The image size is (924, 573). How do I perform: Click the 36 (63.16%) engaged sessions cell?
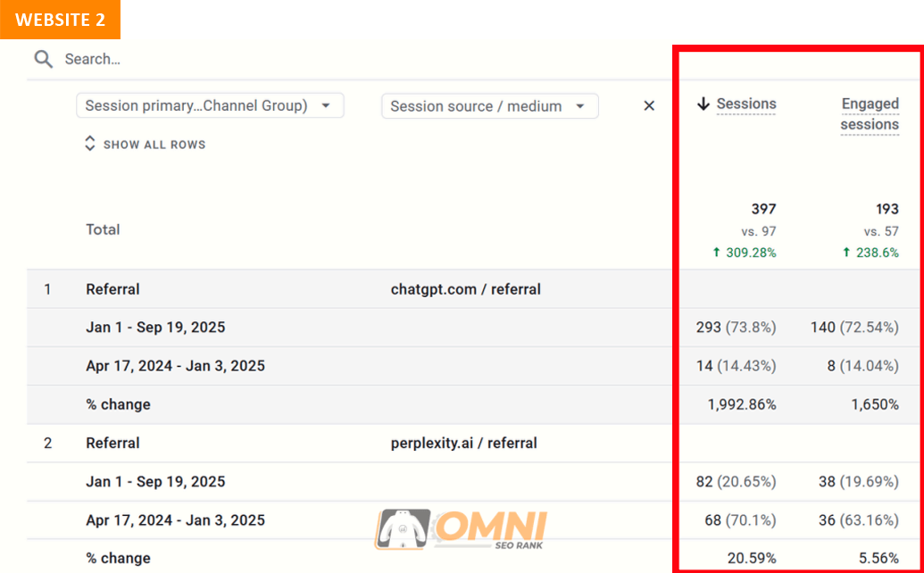click(x=859, y=520)
